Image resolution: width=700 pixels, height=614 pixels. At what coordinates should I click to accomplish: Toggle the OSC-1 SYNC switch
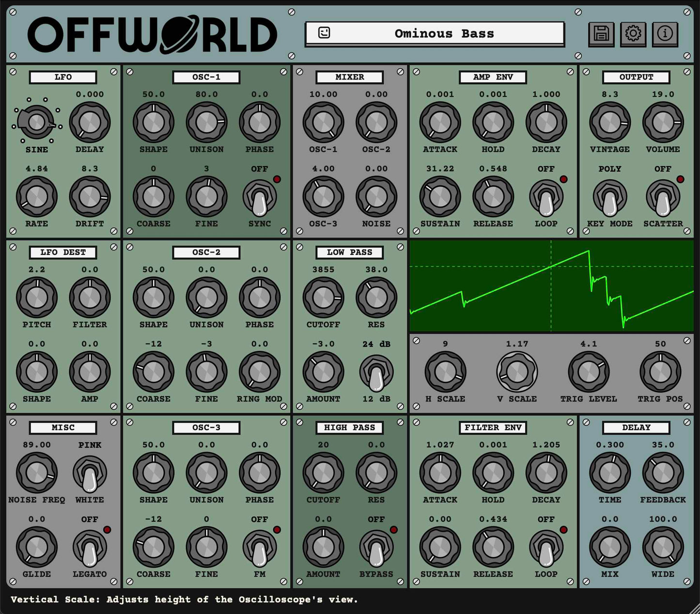(260, 198)
